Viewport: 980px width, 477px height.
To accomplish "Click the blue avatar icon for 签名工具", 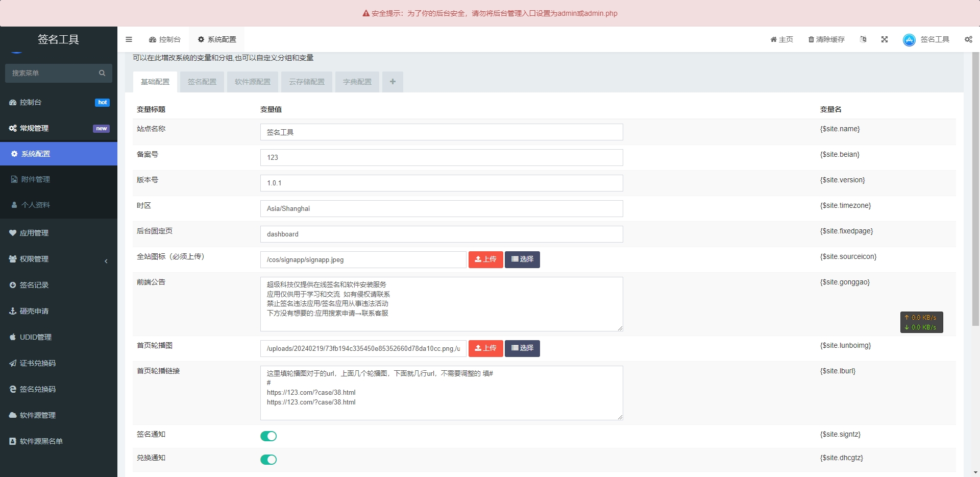I will 909,40.
